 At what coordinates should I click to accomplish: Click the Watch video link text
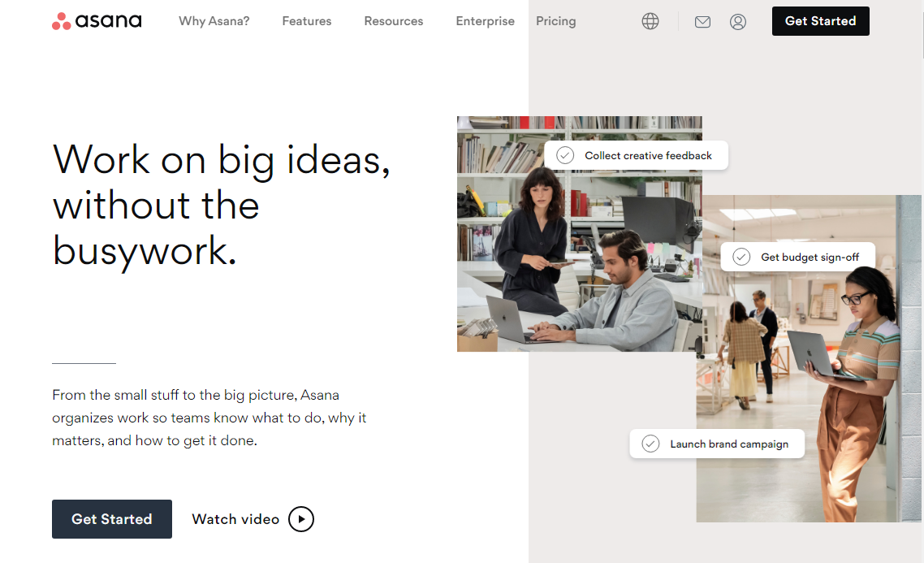pyautogui.click(x=235, y=519)
